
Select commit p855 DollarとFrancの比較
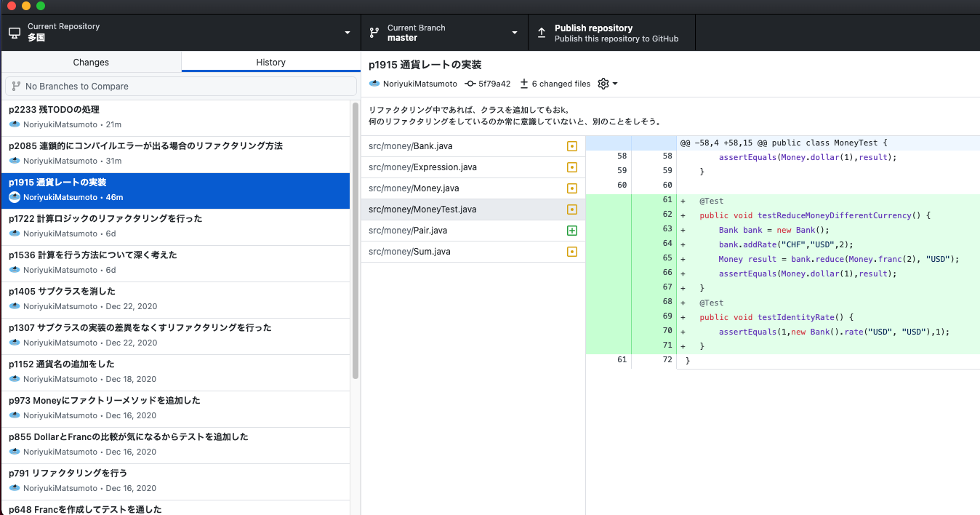click(175, 445)
